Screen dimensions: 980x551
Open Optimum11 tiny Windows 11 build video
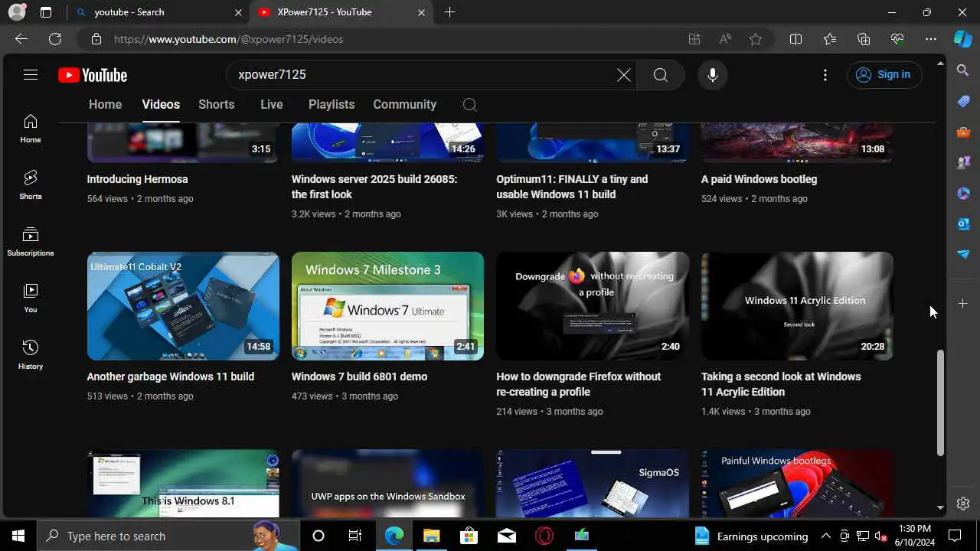(x=572, y=187)
